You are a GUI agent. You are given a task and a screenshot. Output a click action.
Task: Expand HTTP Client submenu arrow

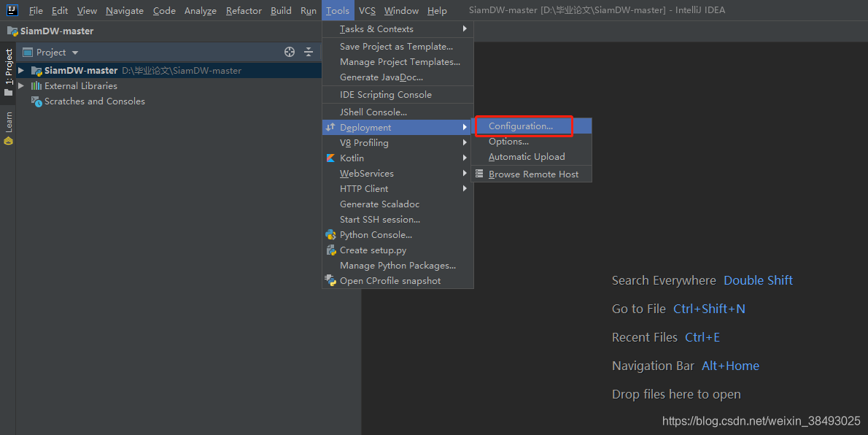465,188
